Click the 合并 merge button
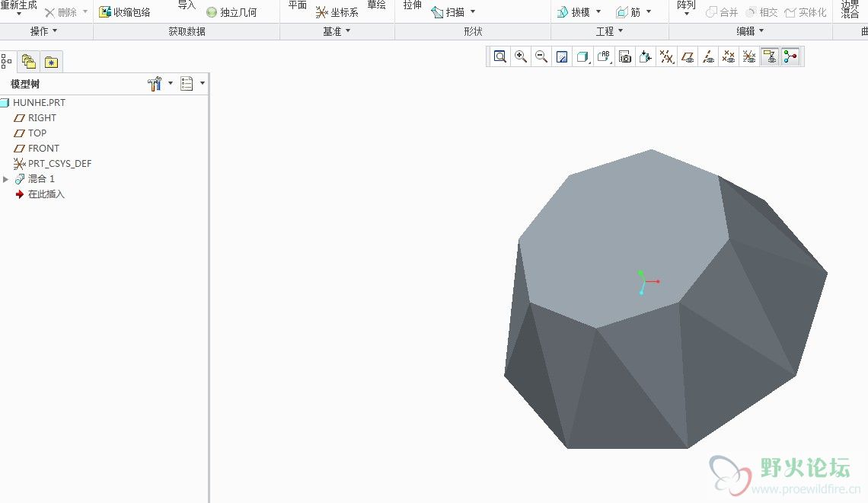Screen dimensions: 868x503 tap(722, 12)
